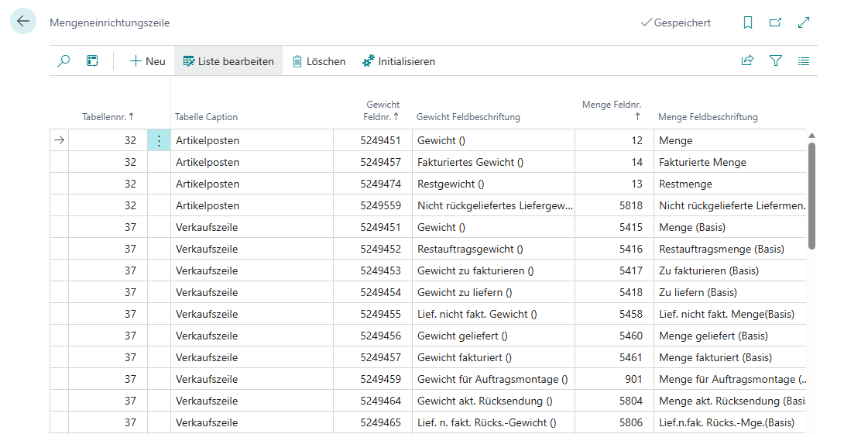This screenshot has width=868, height=434.
Task: Click Menge fakturiert (Basis) cell
Action: pos(729,357)
